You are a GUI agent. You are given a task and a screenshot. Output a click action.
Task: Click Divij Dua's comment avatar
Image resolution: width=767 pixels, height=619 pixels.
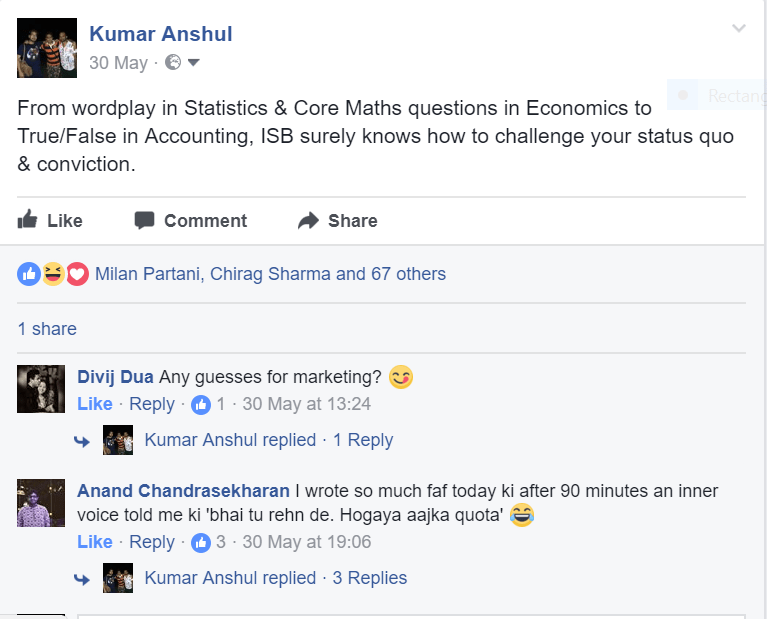pos(41,389)
